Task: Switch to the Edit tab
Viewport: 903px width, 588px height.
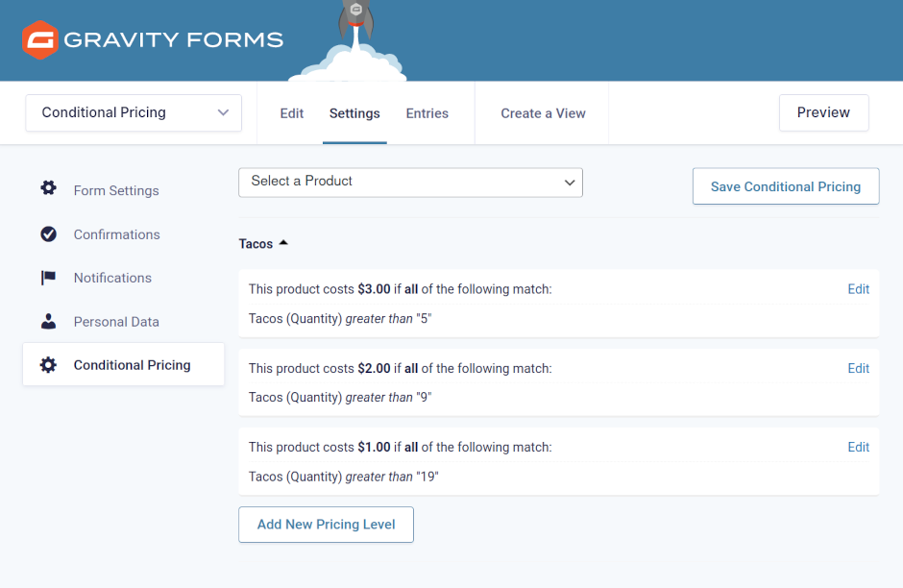Action: (291, 113)
